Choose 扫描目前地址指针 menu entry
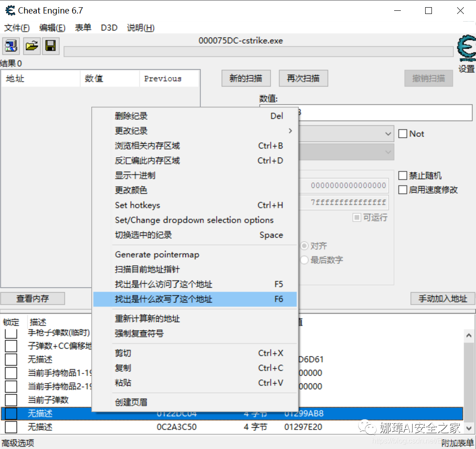 coord(195,269)
